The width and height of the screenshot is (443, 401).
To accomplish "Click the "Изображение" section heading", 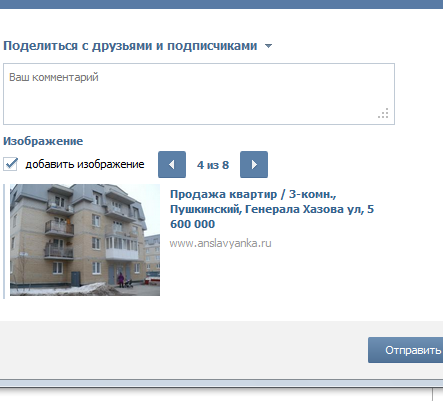I will (x=43, y=141).
